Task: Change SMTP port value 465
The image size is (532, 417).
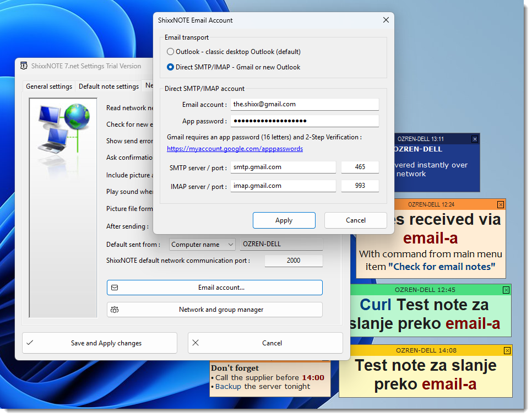Action: (x=360, y=167)
